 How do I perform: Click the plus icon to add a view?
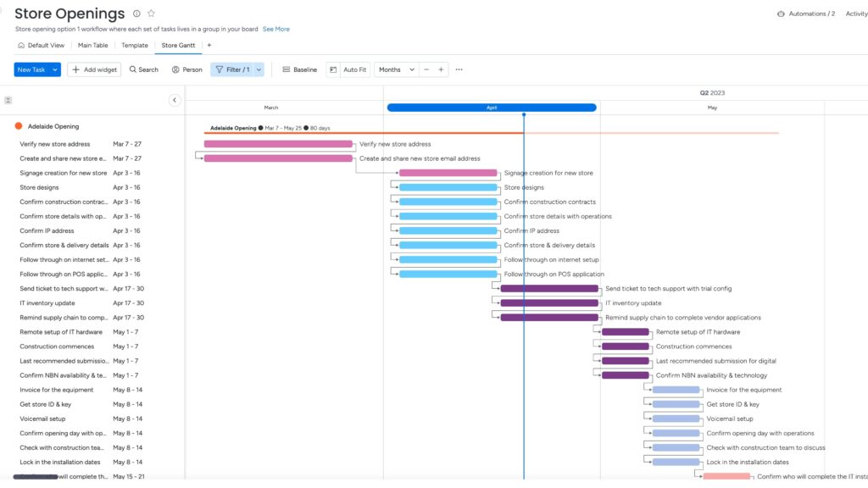pos(209,45)
